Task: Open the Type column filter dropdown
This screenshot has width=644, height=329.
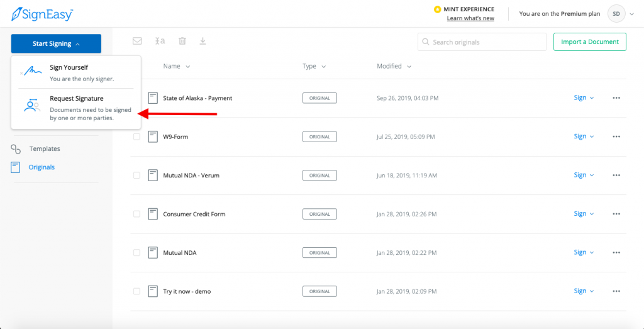Action: [x=314, y=66]
